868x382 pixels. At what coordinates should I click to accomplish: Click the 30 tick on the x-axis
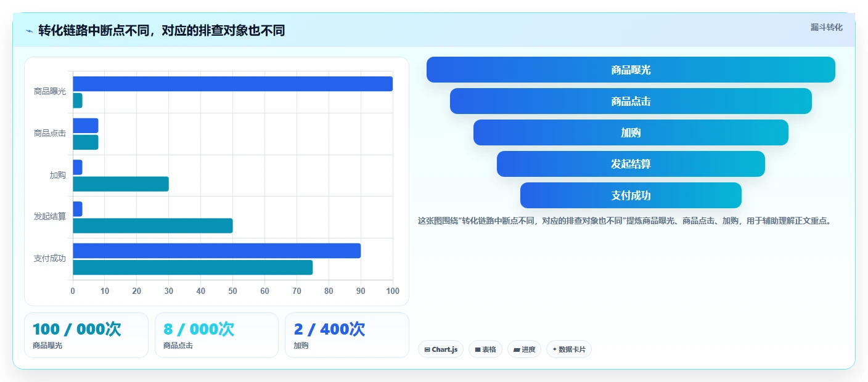169,291
